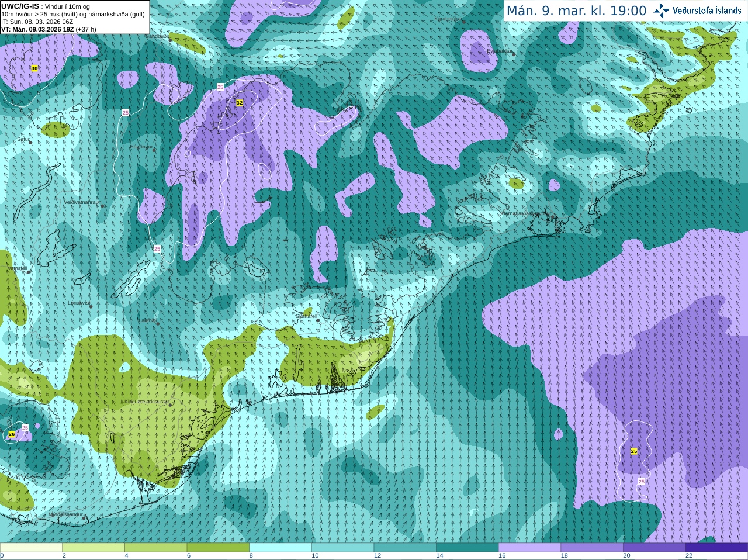
Task: Click the 'IT: Sun. 08. 03. 2026 06Z' line
Action: [x=37, y=22]
